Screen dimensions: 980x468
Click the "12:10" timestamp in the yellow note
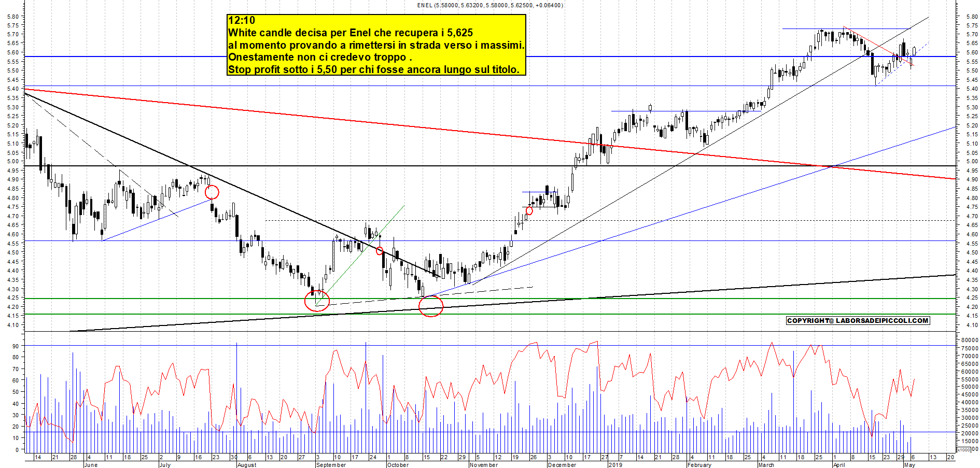point(242,20)
